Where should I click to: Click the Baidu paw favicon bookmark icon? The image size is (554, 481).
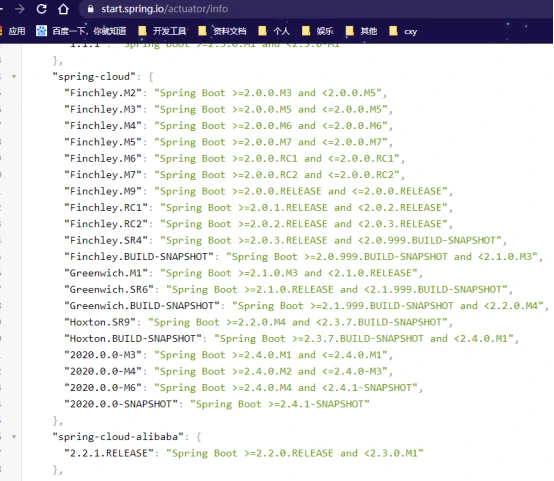tap(41, 31)
